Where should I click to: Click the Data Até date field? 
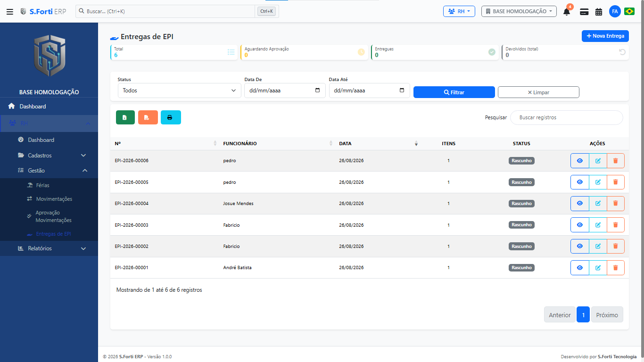coord(369,90)
